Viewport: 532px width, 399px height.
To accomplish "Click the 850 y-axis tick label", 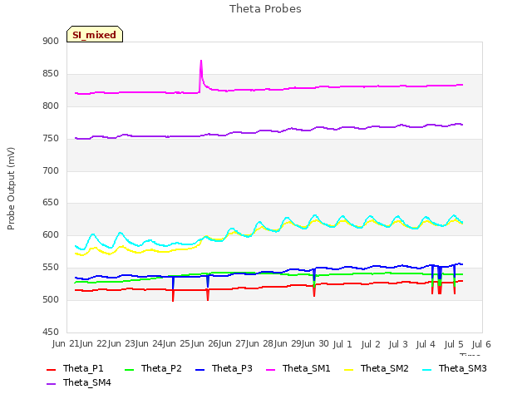I will point(51,74).
